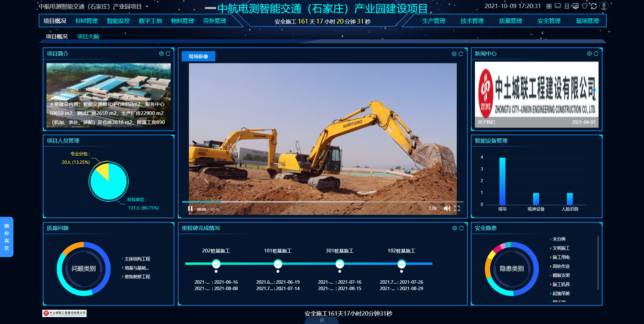Click the 猜你喜欢 side button
Screen dimensions: 644x324
click(x=7, y=237)
